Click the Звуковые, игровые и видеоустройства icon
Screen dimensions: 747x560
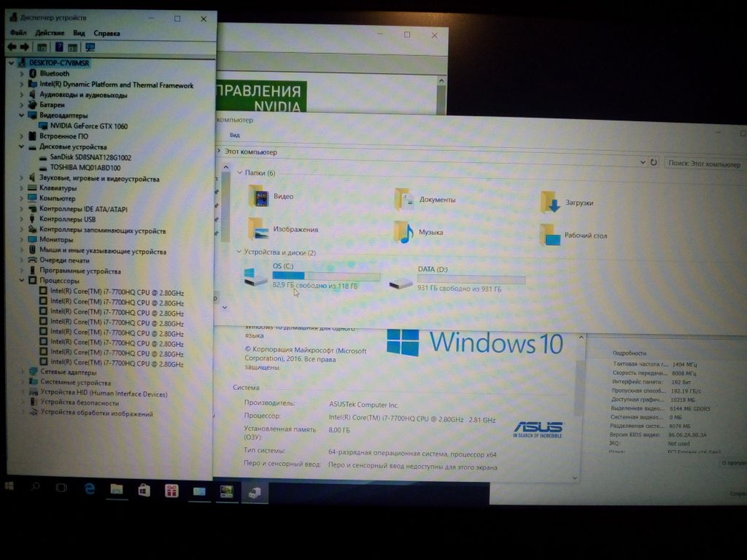coord(32,178)
